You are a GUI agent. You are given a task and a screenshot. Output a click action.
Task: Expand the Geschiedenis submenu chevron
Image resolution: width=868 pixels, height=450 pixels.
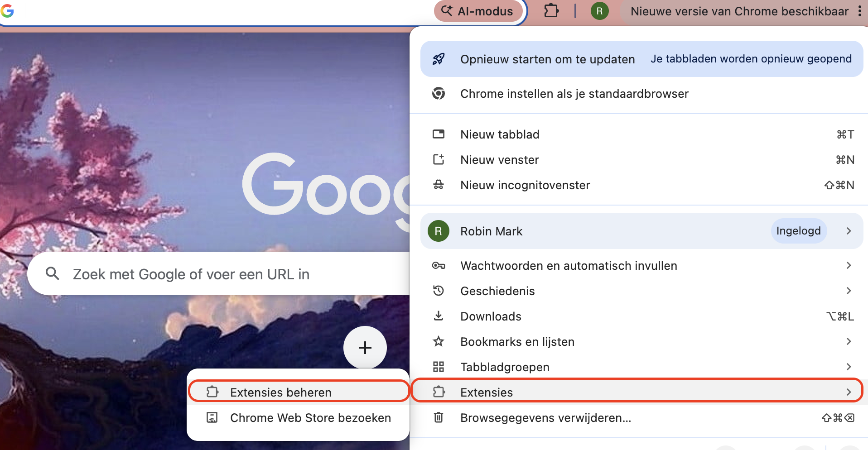(x=849, y=291)
